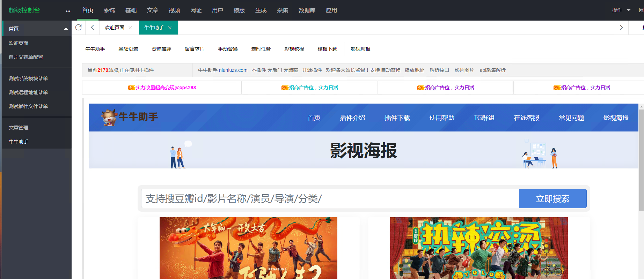644x279 pixels.
Task: Open the 资源推荐 plugin tab
Action: coord(162,49)
